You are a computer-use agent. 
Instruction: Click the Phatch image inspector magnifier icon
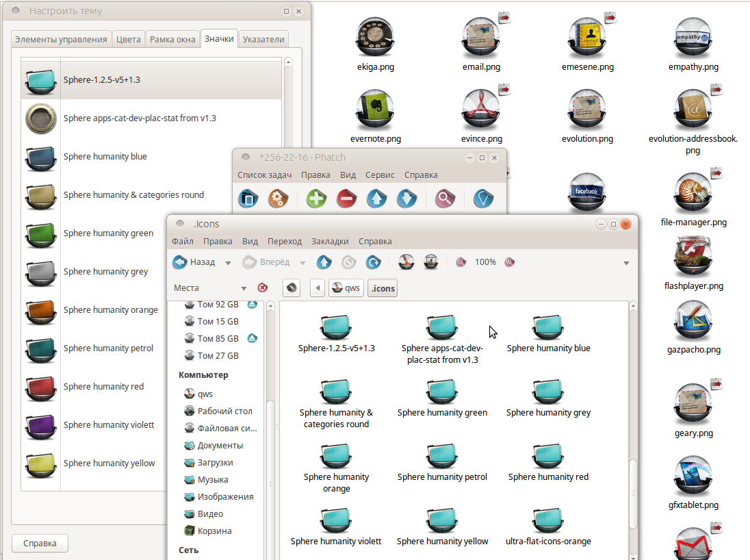(445, 198)
